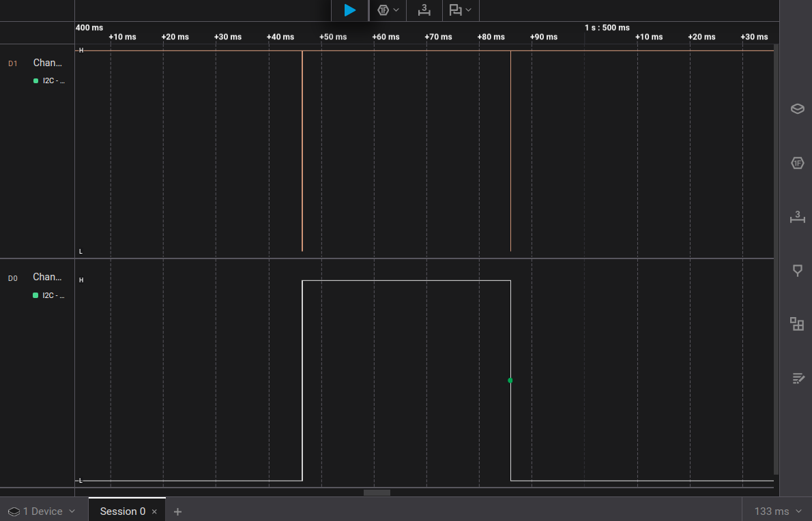Open the Measurements panel in right sidebar

(797, 218)
